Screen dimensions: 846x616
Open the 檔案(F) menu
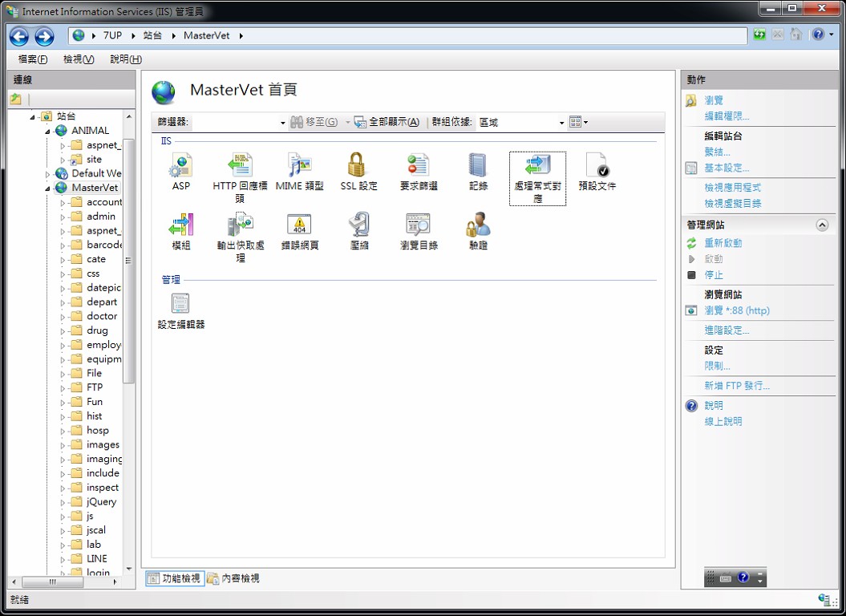tap(33, 59)
